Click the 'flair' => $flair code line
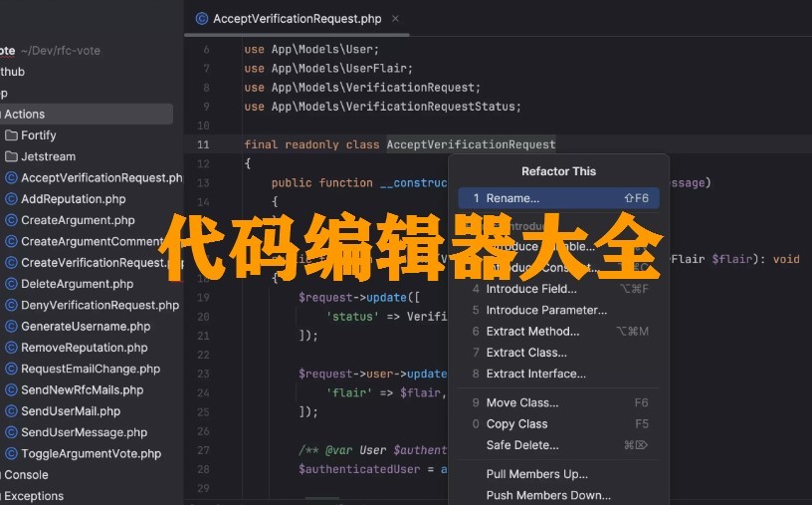Image resolution: width=812 pixels, height=505 pixels. 386,393
